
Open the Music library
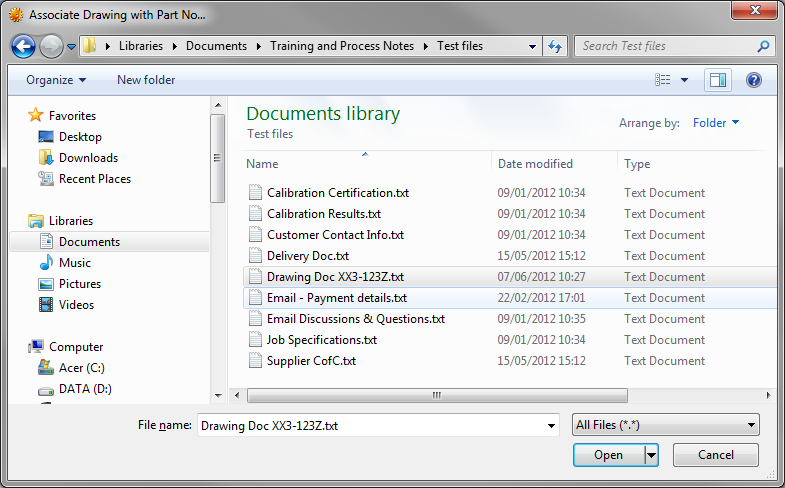(x=75, y=263)
